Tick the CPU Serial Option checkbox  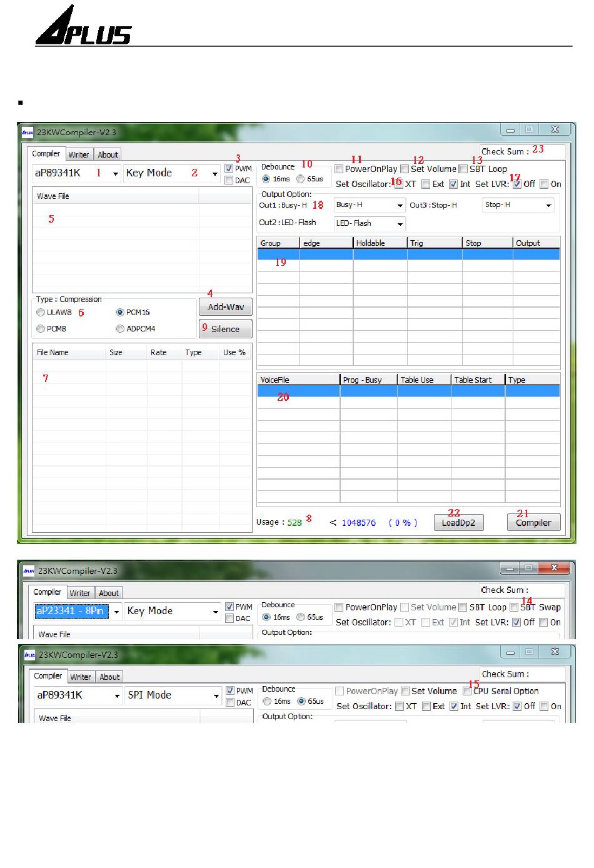click(467, 691)
